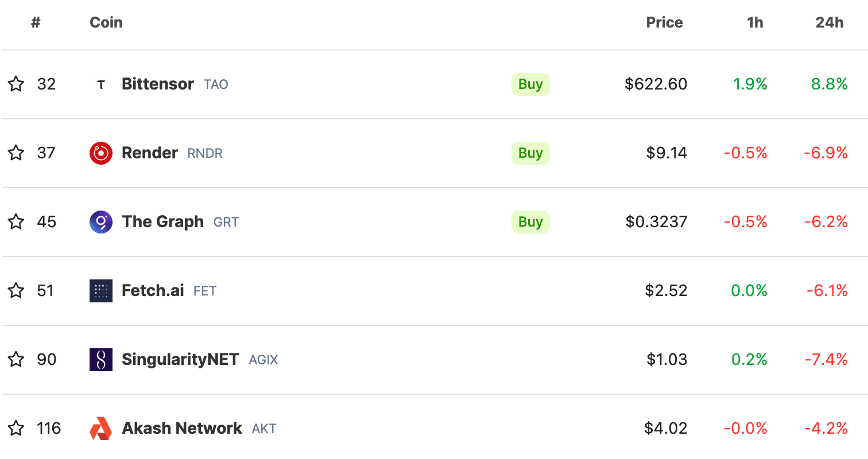This screenshot has height=459, width=868.
Task: Favorite Bittensor by clicking its star
Action: click(16, 84)
